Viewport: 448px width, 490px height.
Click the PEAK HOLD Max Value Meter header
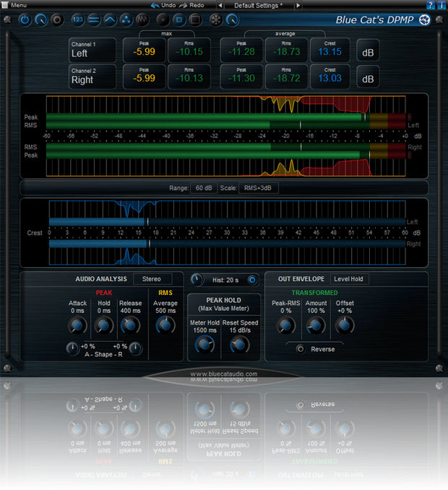point(224,304)
